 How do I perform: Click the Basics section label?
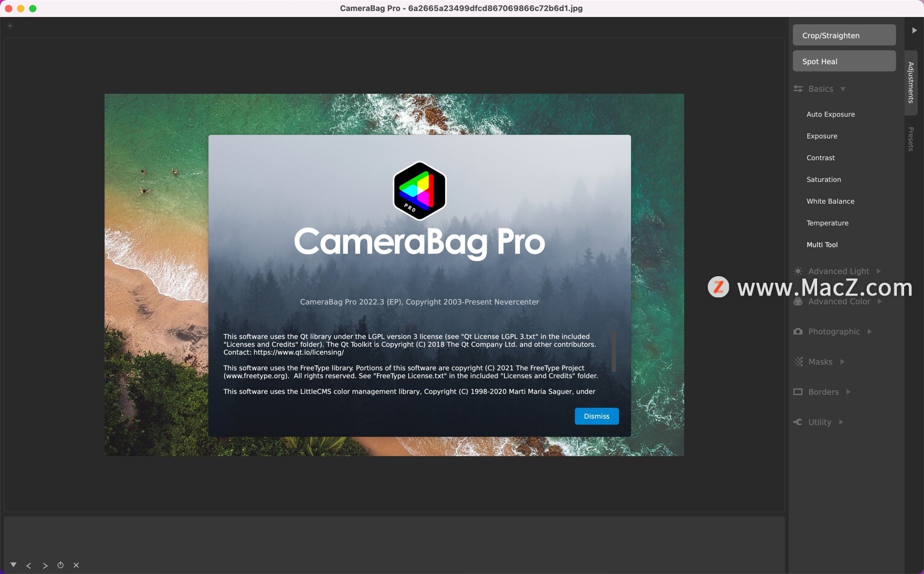pyautogui.click(x=821, y=89)
